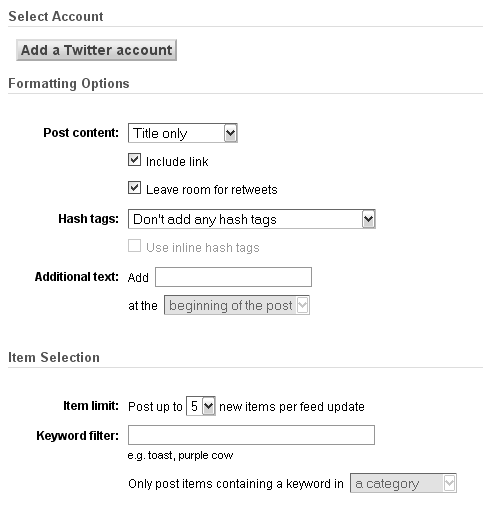The height and width of the screenshot is (507, 490).
Task: Click the Include link label text
Action: point(177,162)
